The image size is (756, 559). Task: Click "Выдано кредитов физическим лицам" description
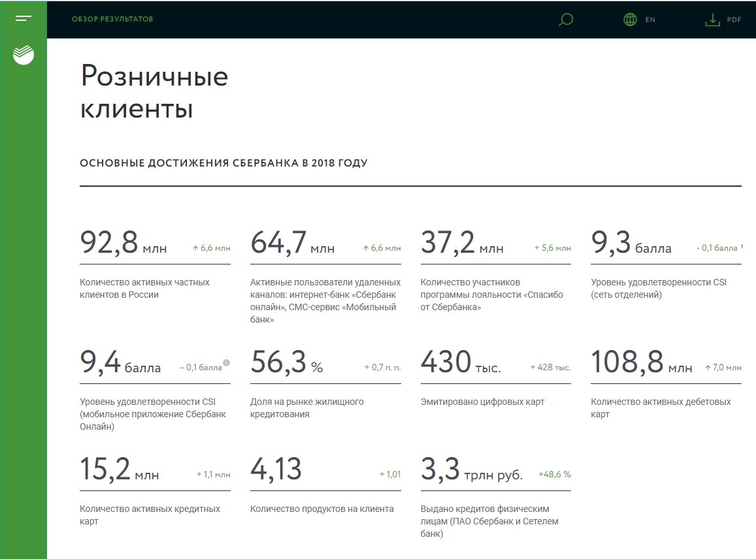click(x=489, y=521)
